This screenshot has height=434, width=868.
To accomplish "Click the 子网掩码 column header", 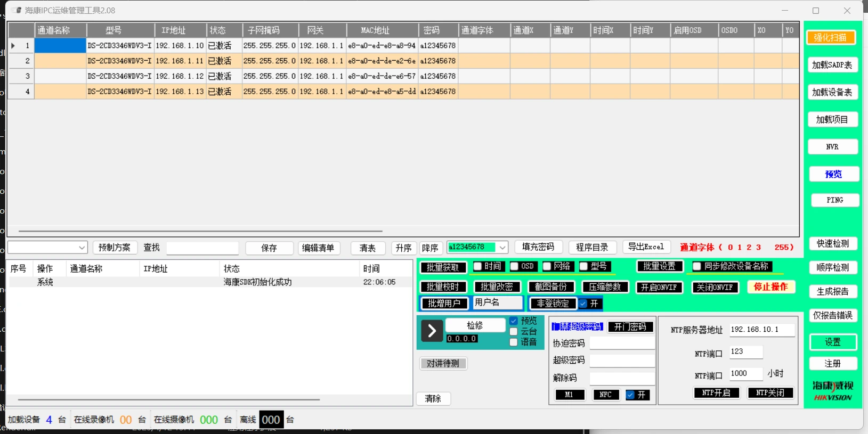I will pyautogui.click(x=270, y=30).
